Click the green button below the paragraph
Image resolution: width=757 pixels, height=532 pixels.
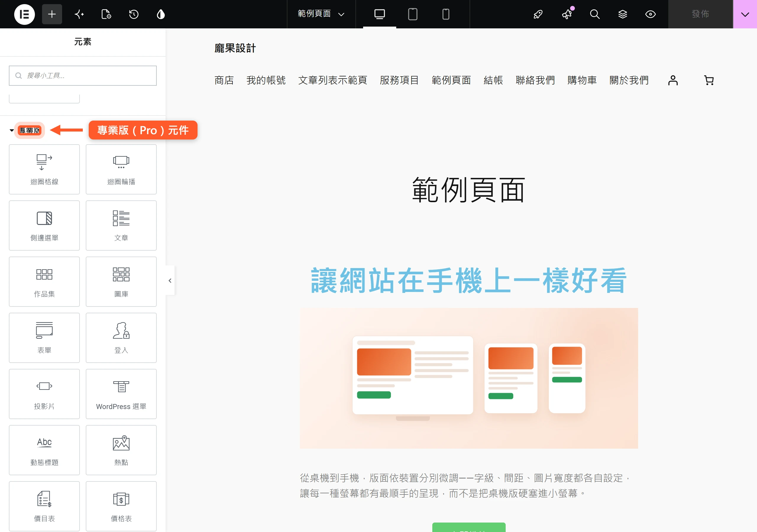(x=469, y=527)
